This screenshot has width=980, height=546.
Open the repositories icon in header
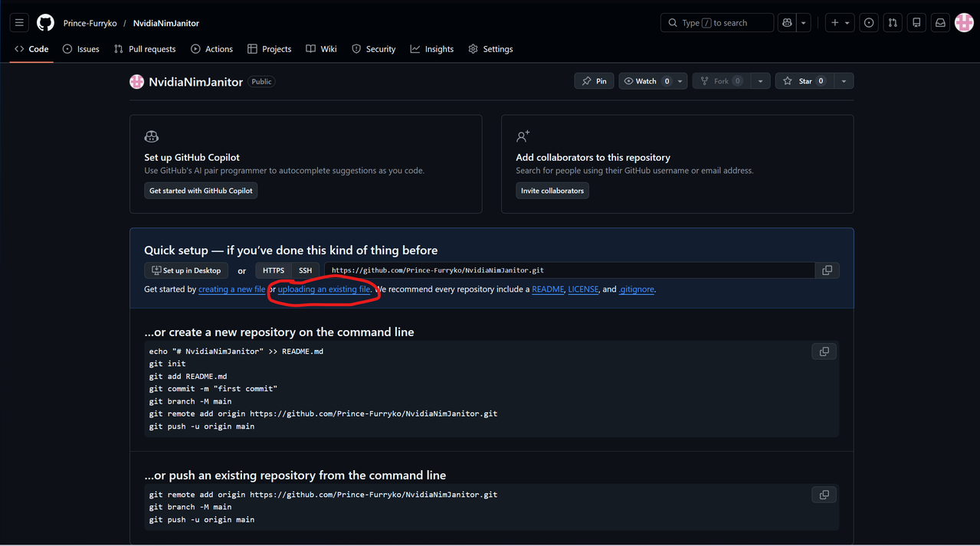coord(916,23)
